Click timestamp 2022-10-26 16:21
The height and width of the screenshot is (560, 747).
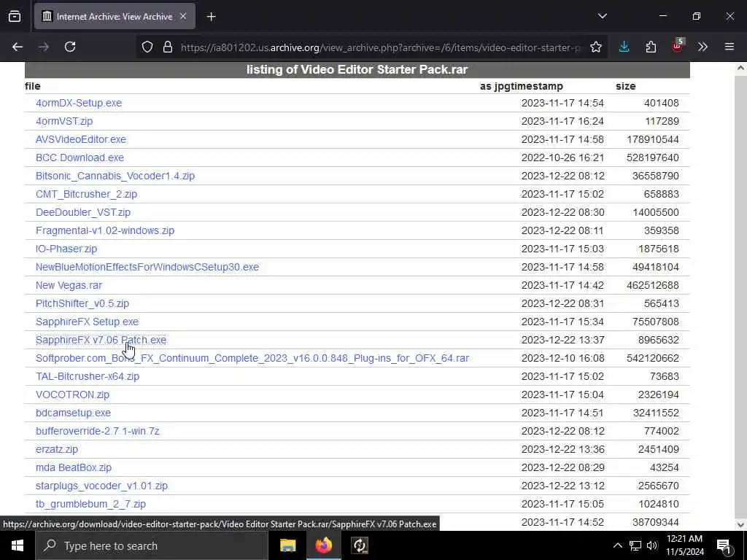click(x=562, y=157)
